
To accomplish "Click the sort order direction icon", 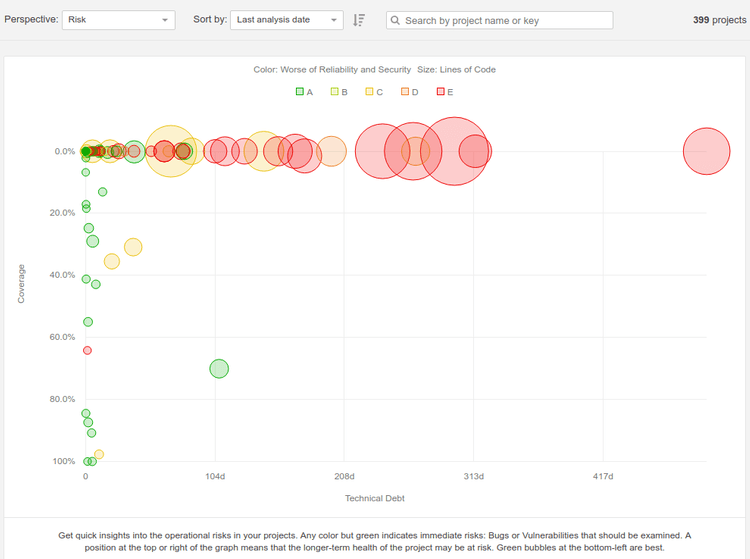I will click(x=359, y=20).
